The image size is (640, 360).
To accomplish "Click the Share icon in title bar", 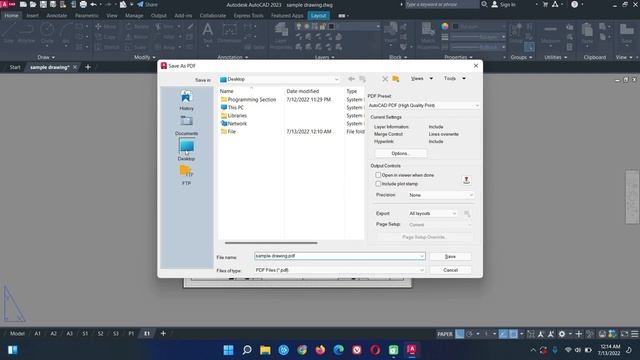I will [x=147, y=4].
